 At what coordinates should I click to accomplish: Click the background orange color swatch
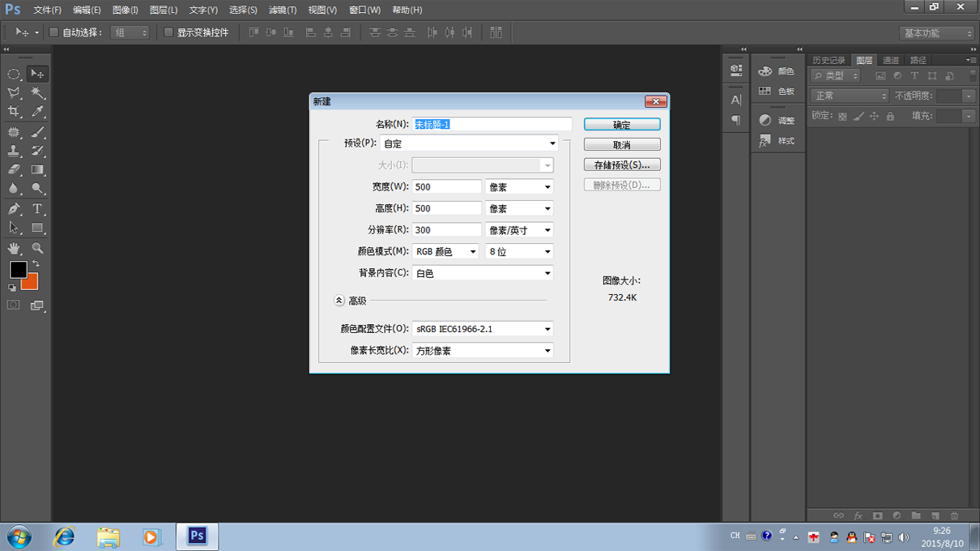click(x=32, y=284)
